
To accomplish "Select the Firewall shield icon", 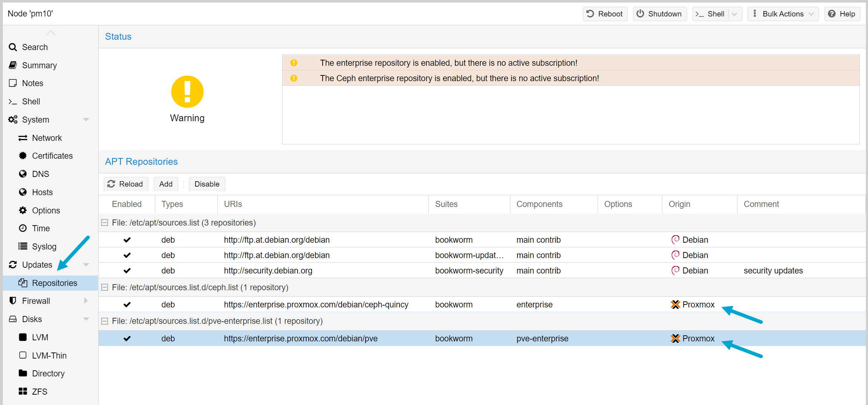I will (x=13, y=301).
